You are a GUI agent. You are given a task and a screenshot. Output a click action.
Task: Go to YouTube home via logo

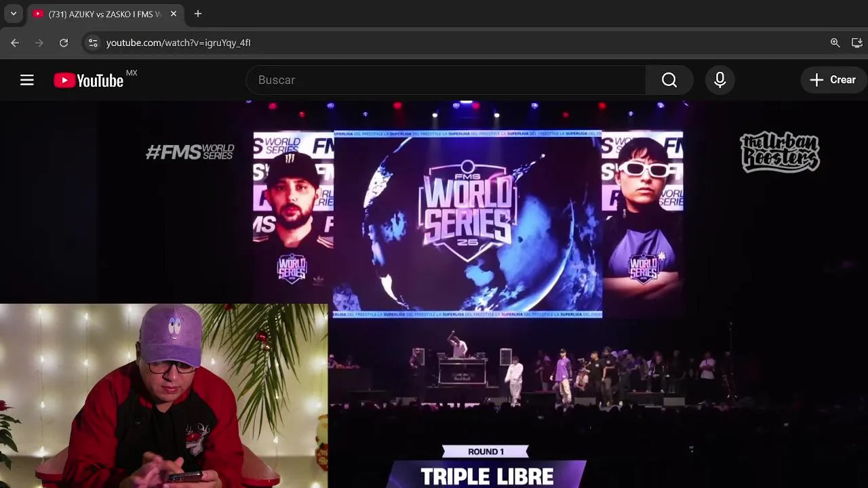(89, 81)
